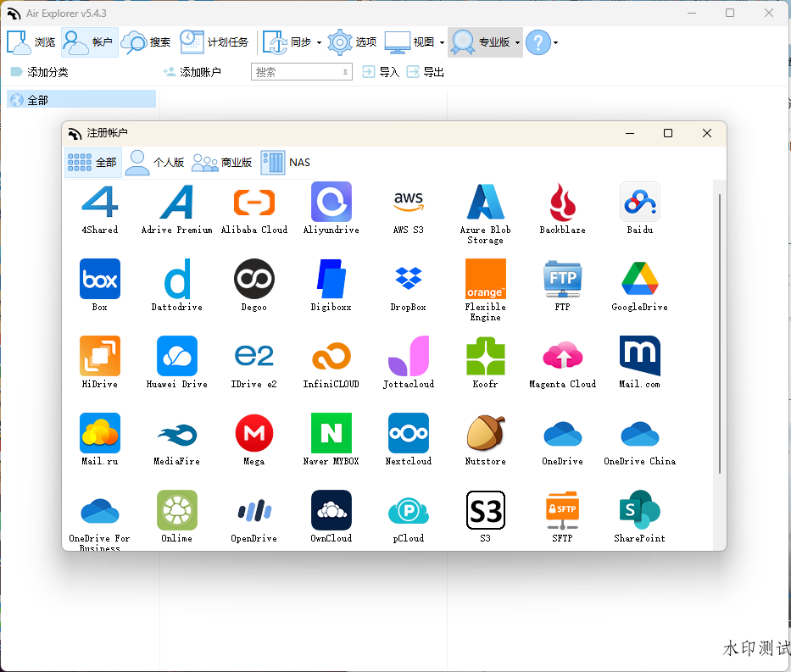
Task: Open the 帐户 accounts view
Action: [90, 42]
